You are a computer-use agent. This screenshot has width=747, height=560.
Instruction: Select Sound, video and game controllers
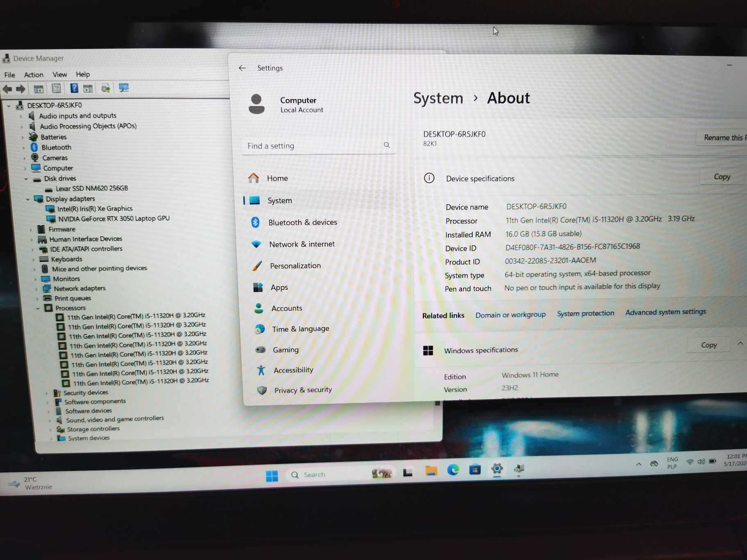(x=115, y=419)
